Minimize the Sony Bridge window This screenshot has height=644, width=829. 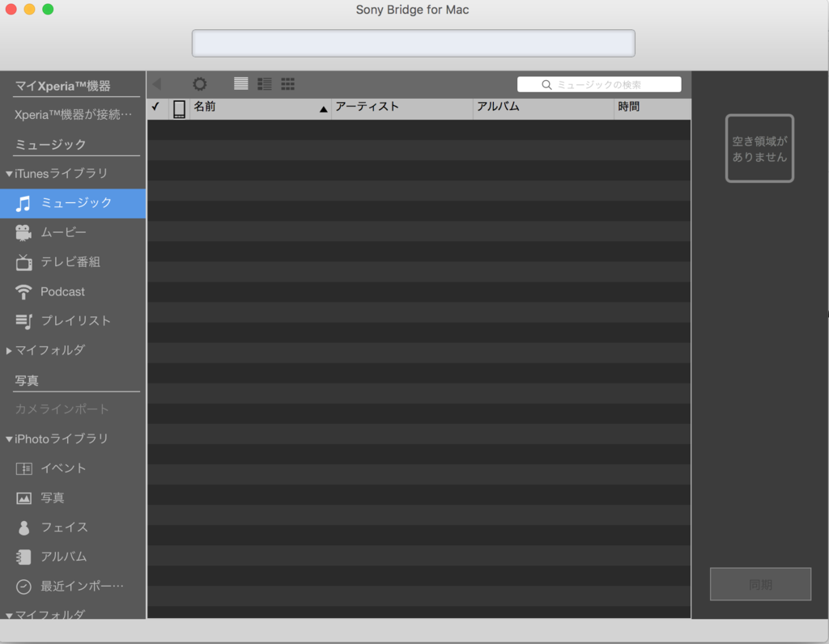[x=30, y=9]
